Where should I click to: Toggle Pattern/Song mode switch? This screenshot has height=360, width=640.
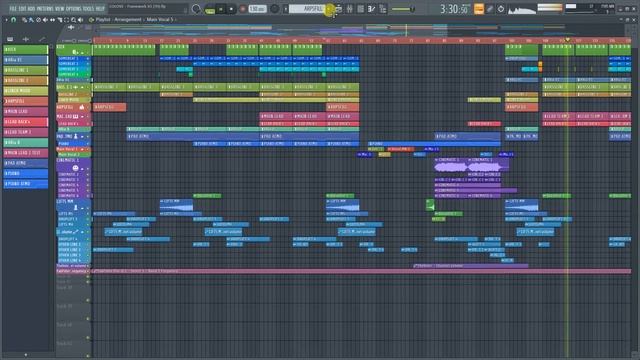[210, 9]
